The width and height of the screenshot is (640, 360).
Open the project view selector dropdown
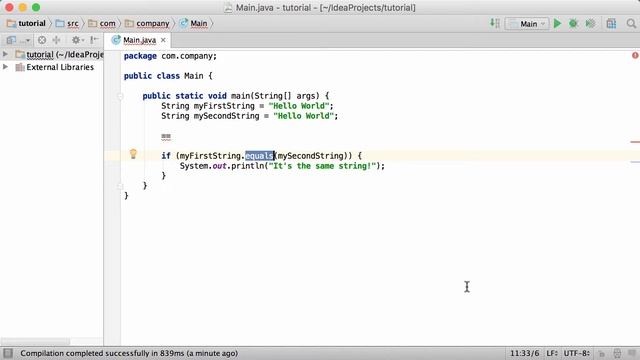(x=18, y=40)
